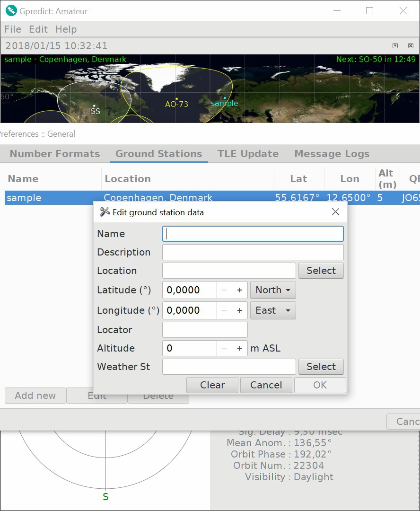Open the Edit menu
Viewport: 420px width, 511px height.
(x=38, y=29)
